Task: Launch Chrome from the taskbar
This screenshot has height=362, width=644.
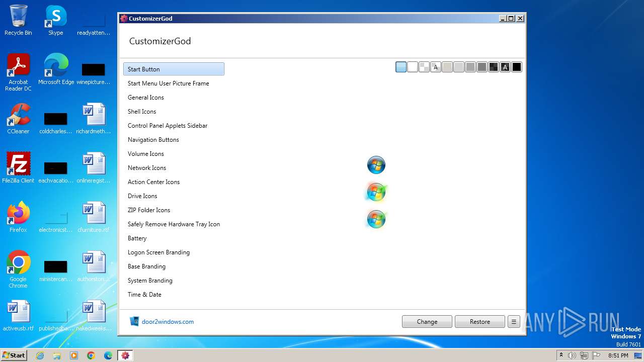Action: [x=91, y=355]
